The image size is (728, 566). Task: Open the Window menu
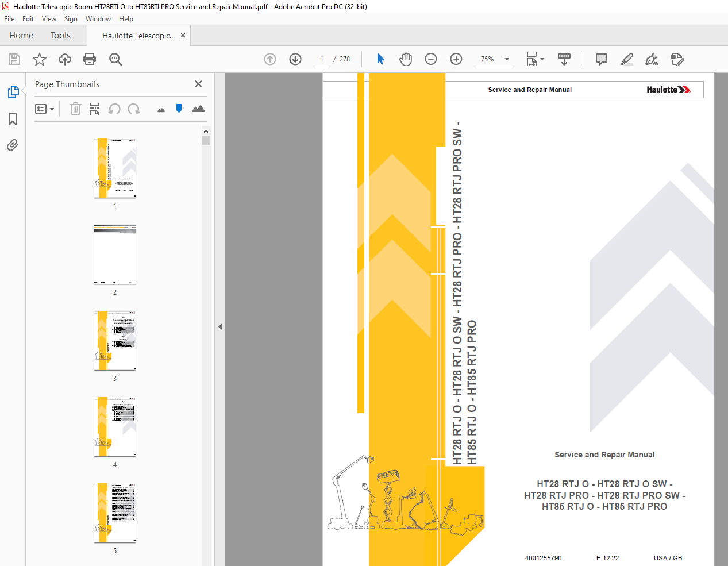(x=98, y=19)
